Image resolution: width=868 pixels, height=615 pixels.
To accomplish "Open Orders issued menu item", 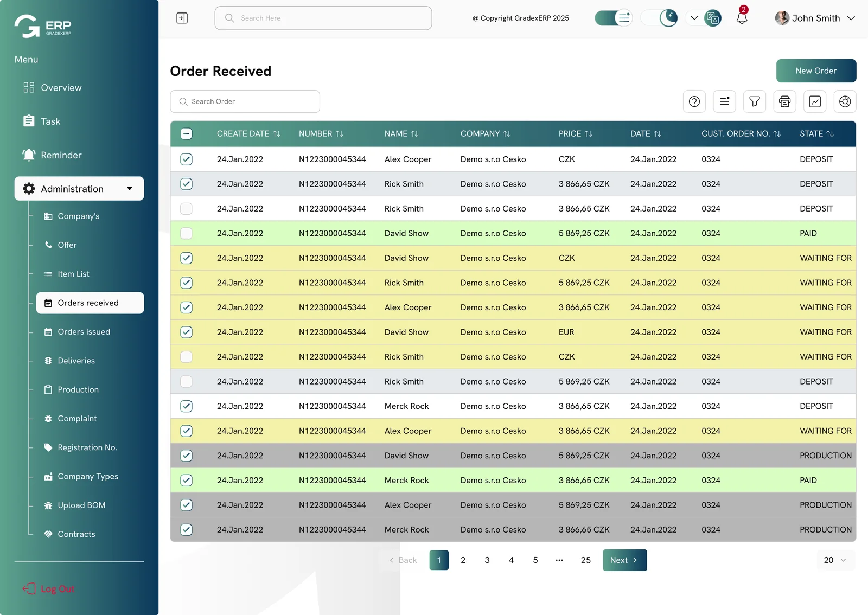I will pyautogui.click(x=84, y=331).
